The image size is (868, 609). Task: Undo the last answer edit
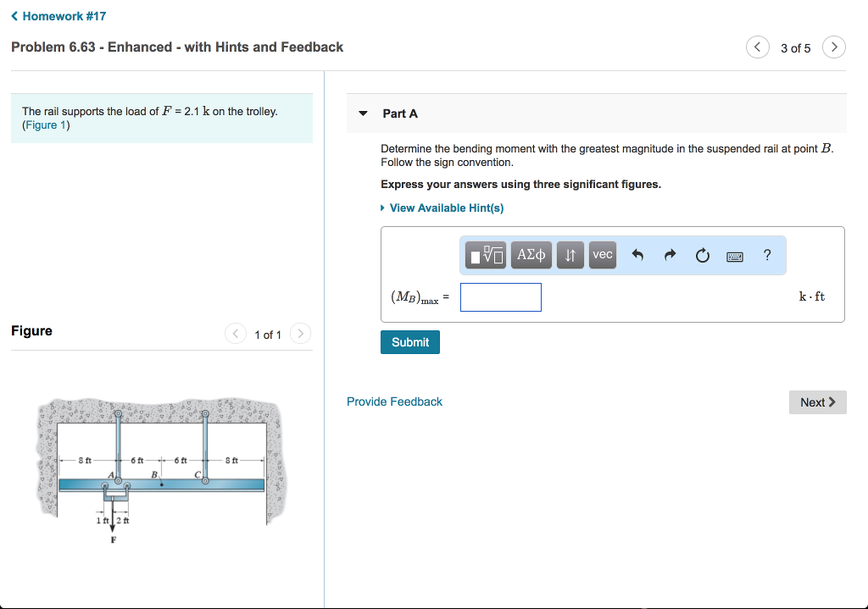(638, 255)
